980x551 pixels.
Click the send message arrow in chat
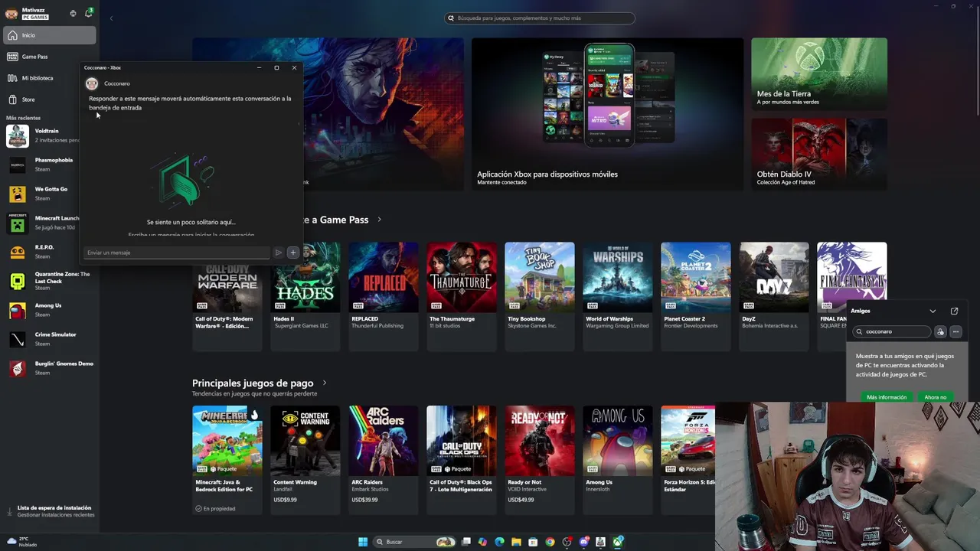click(279, 253)
